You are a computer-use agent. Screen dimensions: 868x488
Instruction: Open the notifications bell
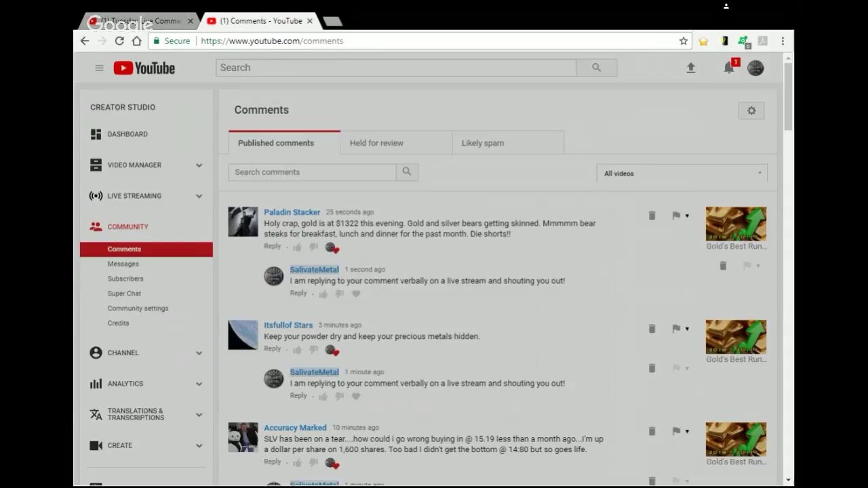tap(729, 68)
